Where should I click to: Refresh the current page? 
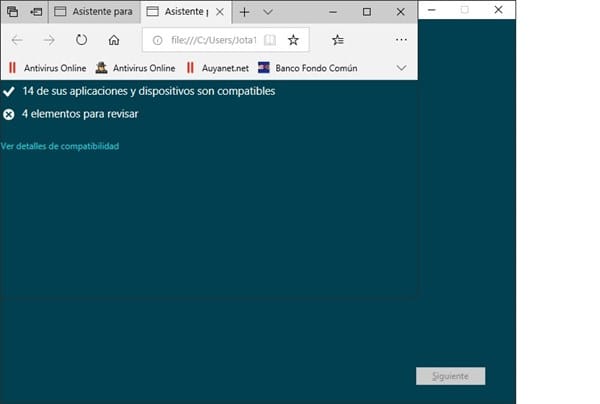[81, 40]
